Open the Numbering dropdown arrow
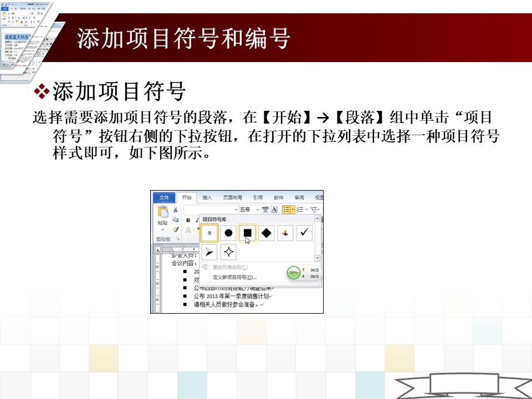 (306, 209)
